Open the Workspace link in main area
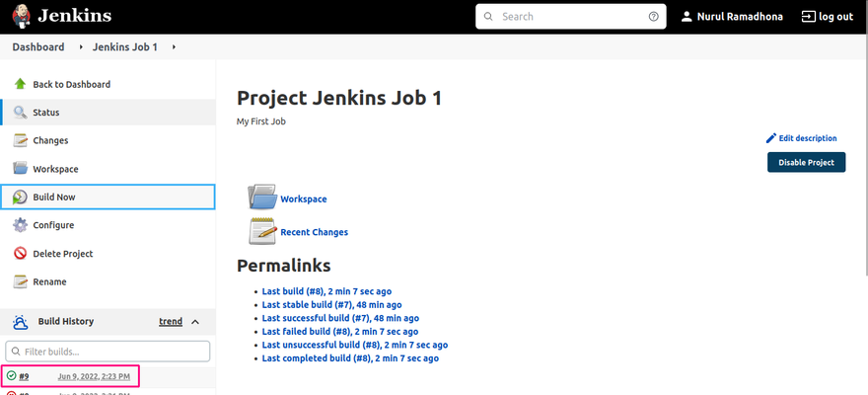This screenshot has height=395, width=868. [304, 198]
